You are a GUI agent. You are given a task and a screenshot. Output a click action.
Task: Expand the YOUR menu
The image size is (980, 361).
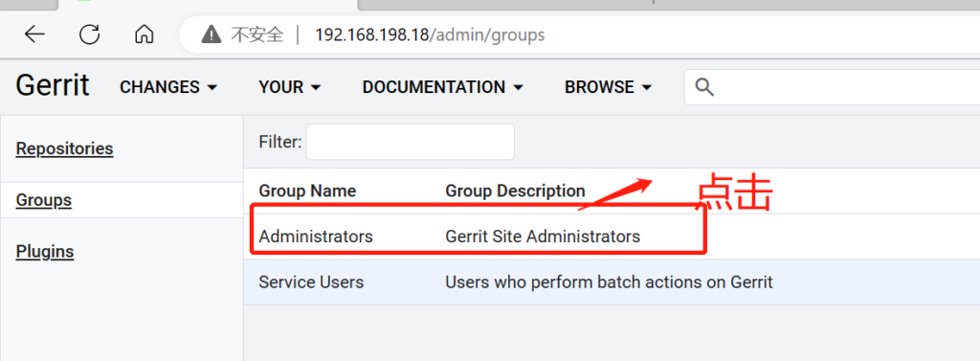290,87
